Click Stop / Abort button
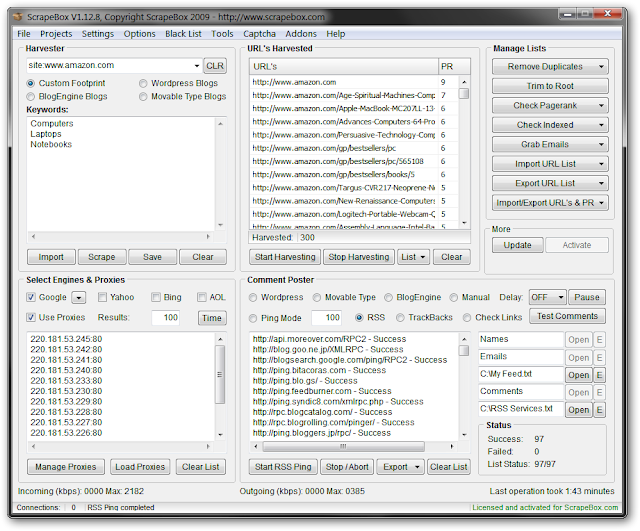 [x=347, y=467]
